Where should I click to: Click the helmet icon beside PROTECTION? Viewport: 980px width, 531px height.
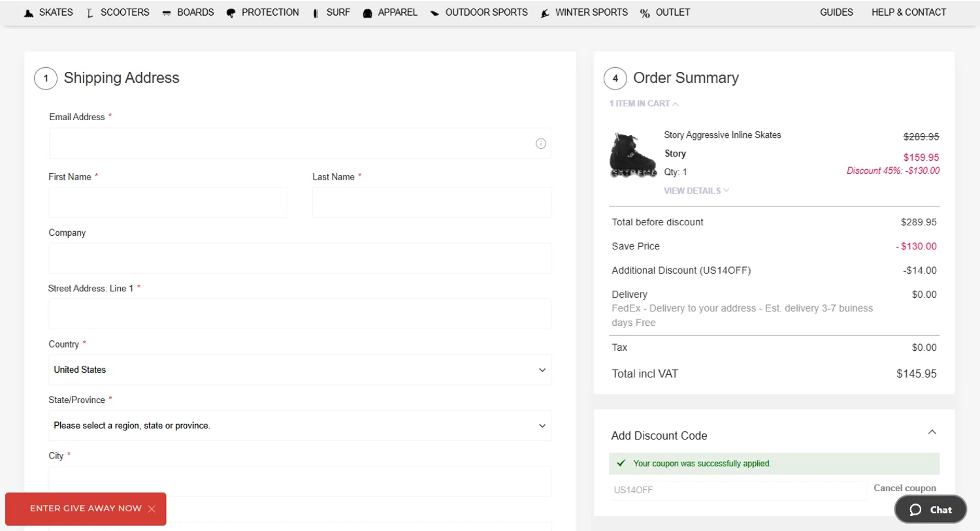[x=231, y=13]
